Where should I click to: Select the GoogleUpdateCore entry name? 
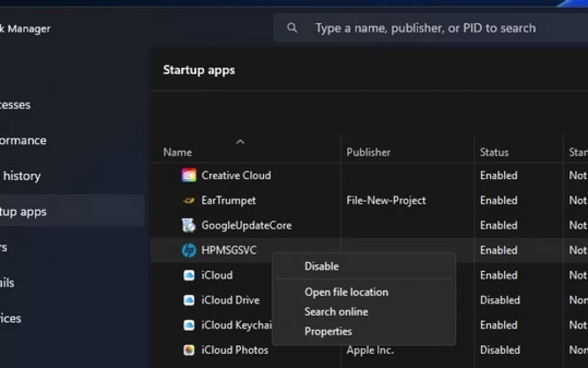click(246, 226)
